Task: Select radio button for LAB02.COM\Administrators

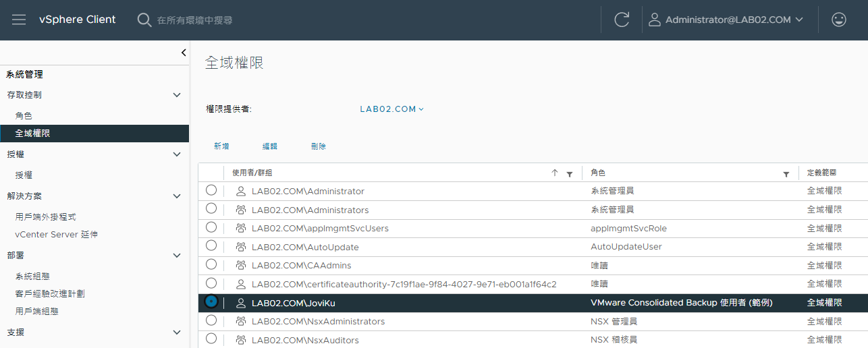Action: (211, 208)
